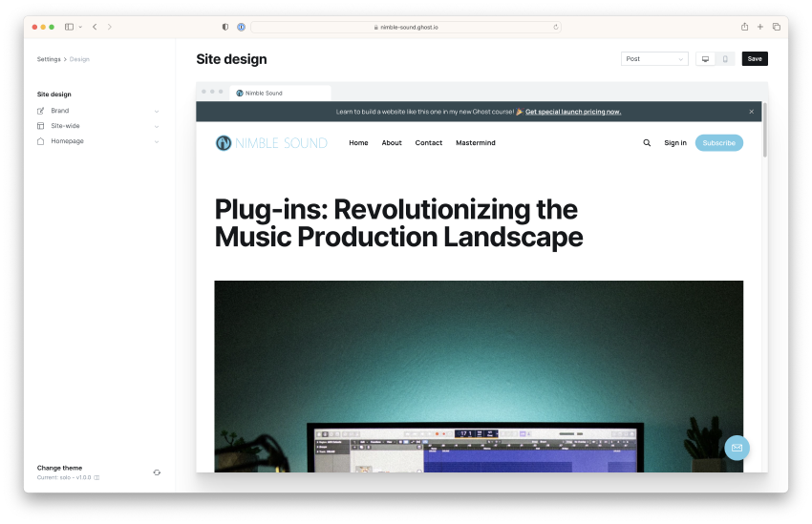Open the Site-wide settings section

(x=97, y=126)
